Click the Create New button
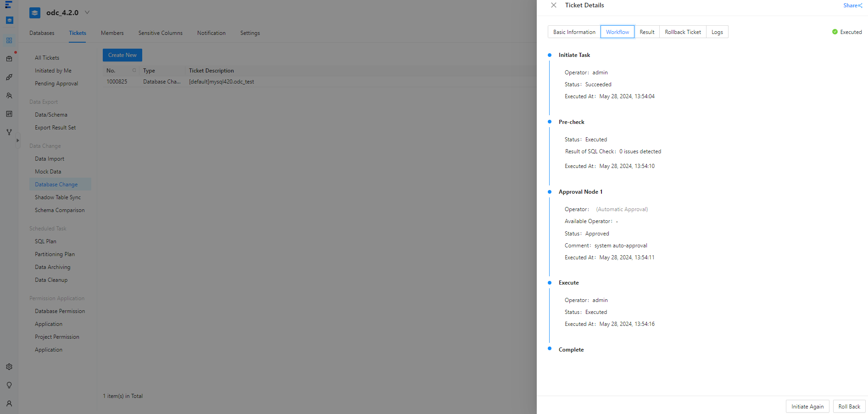Screen dimensions: 868x414 [122, 55]
